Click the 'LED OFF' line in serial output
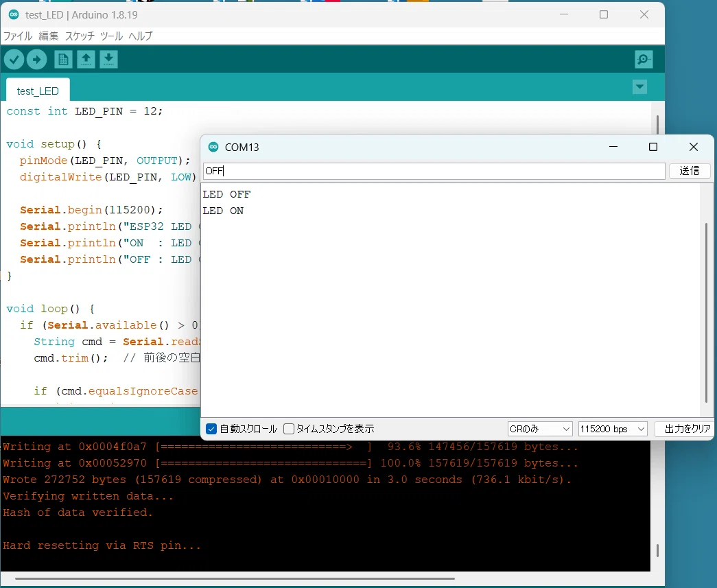The width and height of the screenshot is (717, 588). pyautogui.click(x=227, y=194)
